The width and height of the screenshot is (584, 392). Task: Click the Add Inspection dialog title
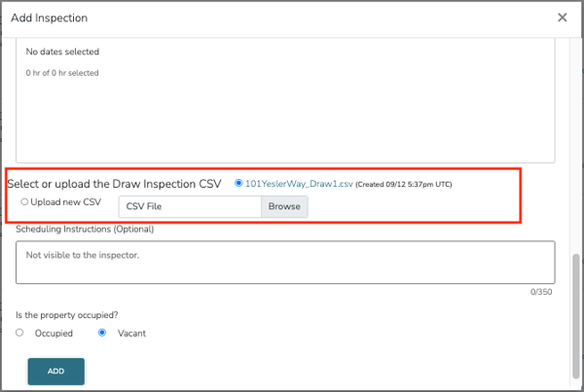(x=51, y=18)
